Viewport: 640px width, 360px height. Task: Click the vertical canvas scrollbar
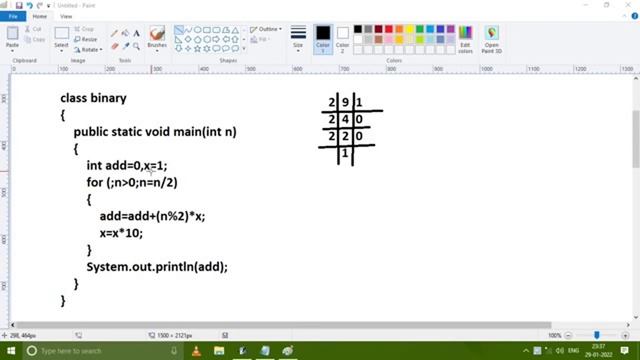pos(636,139)
